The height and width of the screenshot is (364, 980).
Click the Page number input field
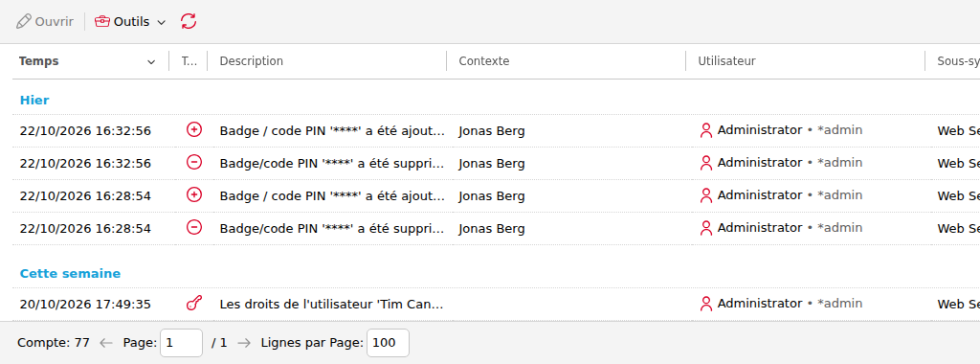point(181,343)
